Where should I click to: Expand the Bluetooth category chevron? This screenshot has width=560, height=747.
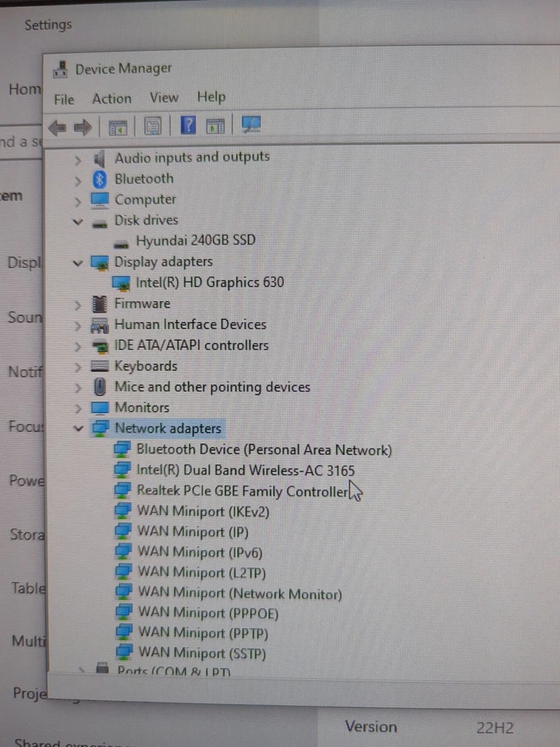pos(78,181)
